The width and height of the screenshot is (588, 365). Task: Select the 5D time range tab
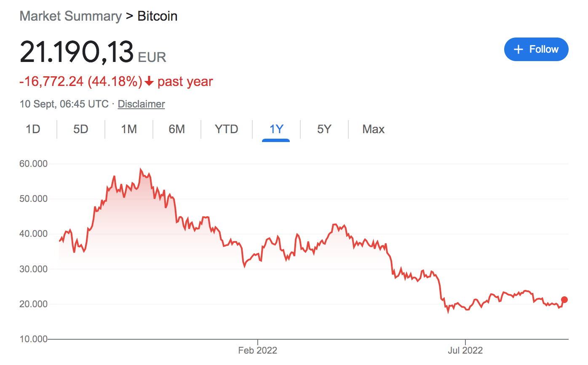pos(80,129)
